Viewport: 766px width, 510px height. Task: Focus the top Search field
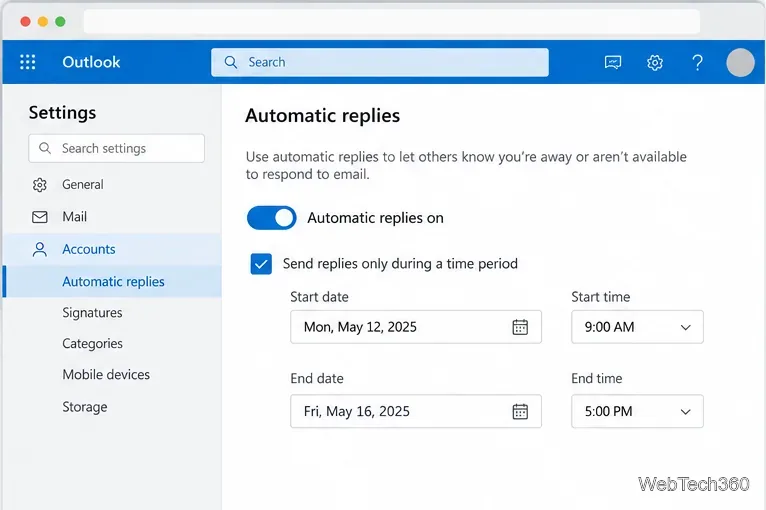(380, 62)
